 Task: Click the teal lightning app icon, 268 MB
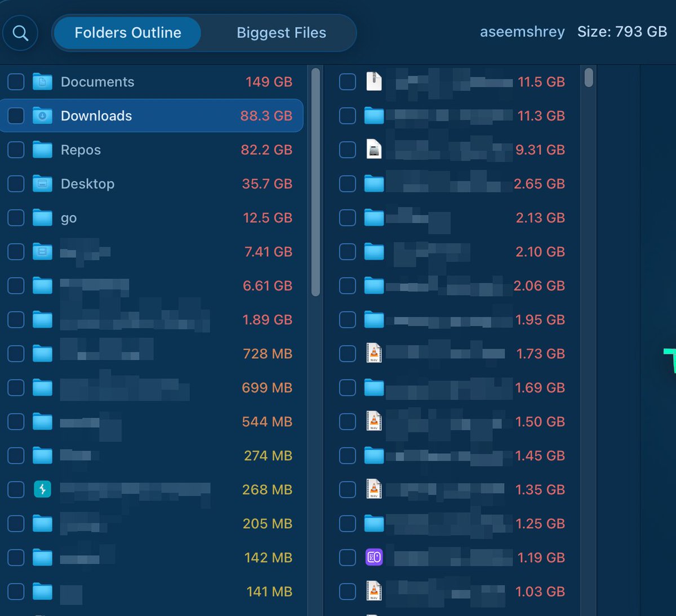coord(42,489)
